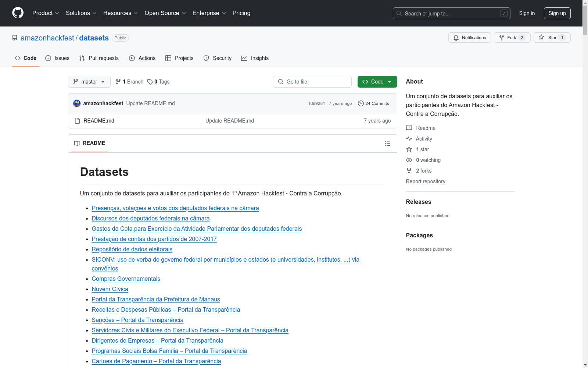The image size is (588, 368).
Task: Open the Discursos dos deputados federais link
Action: point(151,218)
